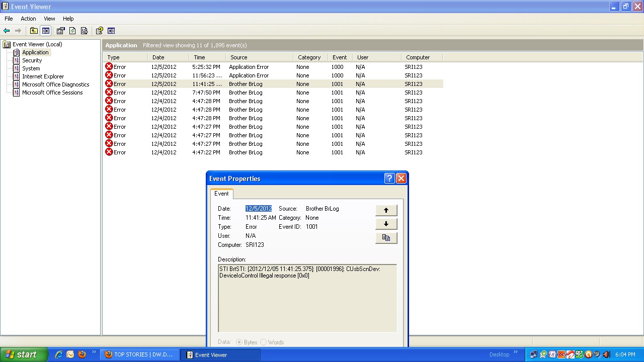Open Help via the toolbar help icon
Screen dimensions: 644x362
(99, 30)
